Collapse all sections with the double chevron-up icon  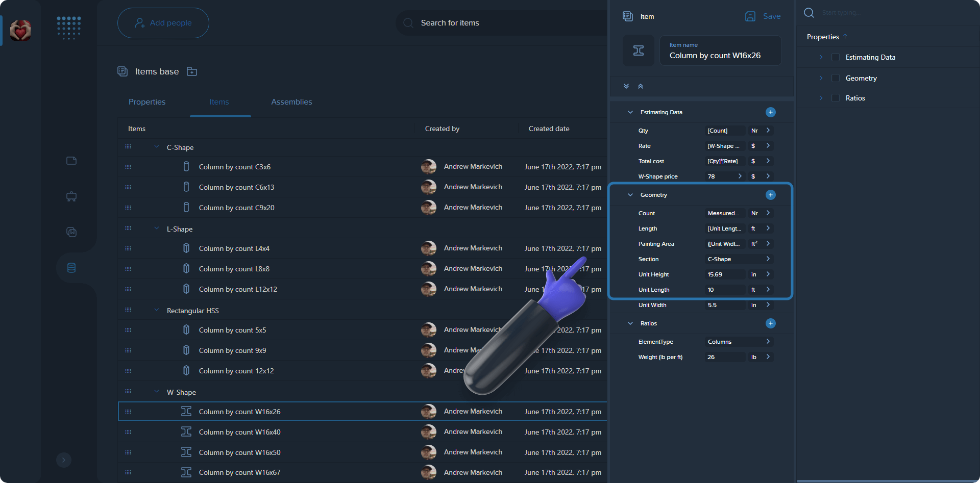[641, 86]
